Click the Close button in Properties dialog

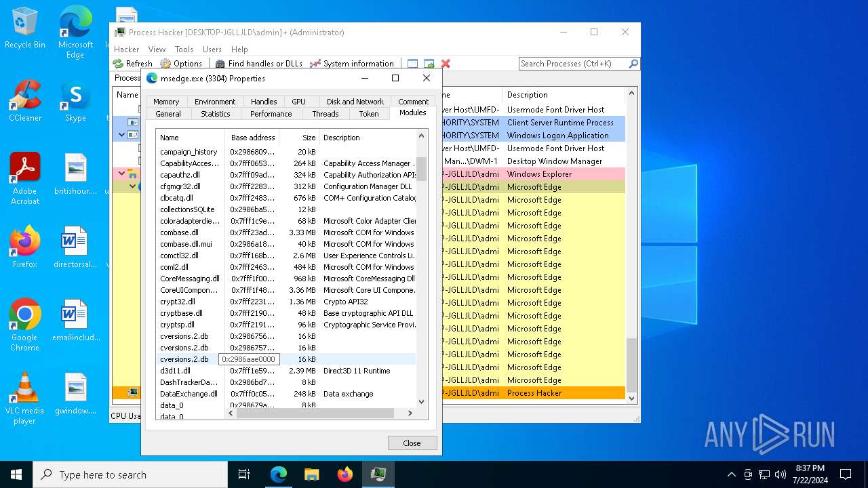coord(412,443)
